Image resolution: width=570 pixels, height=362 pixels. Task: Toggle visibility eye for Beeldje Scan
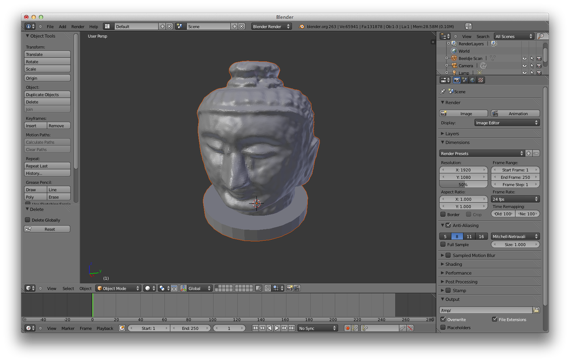click(525, 59)
